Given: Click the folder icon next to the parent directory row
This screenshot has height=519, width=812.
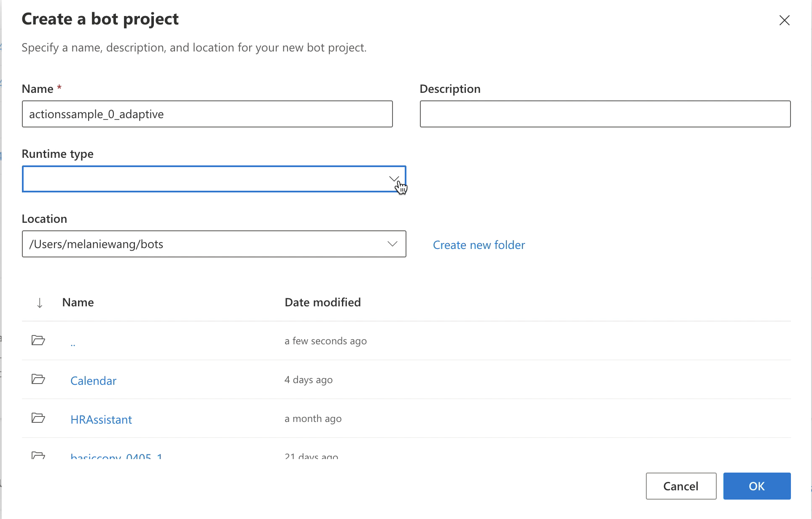Looking at the screenshot, I should 38,341.
